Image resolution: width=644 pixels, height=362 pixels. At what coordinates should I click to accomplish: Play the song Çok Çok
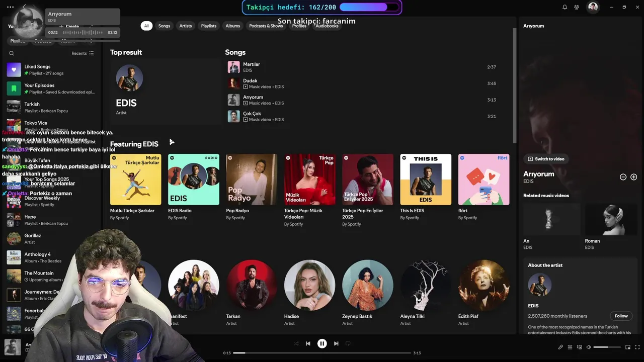[x=363, y=116]
